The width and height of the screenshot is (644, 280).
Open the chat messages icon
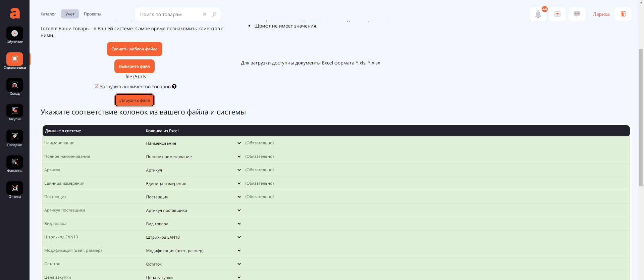577,14
